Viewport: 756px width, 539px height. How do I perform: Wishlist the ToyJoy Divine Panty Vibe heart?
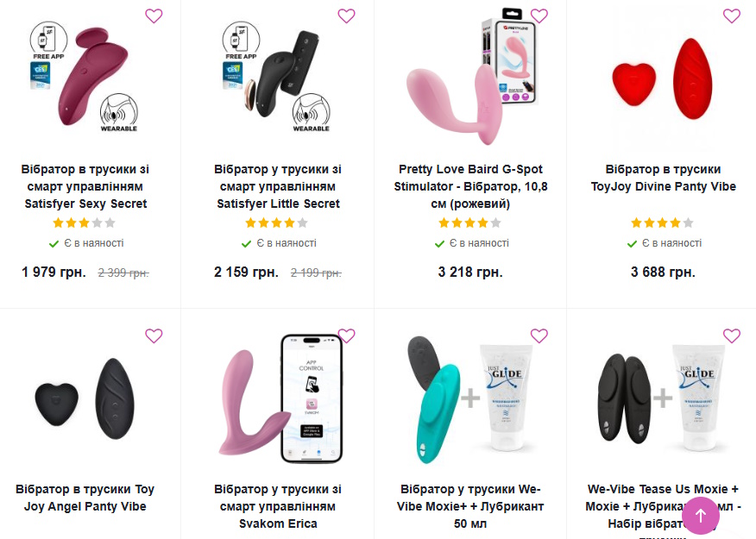(732, 16)
